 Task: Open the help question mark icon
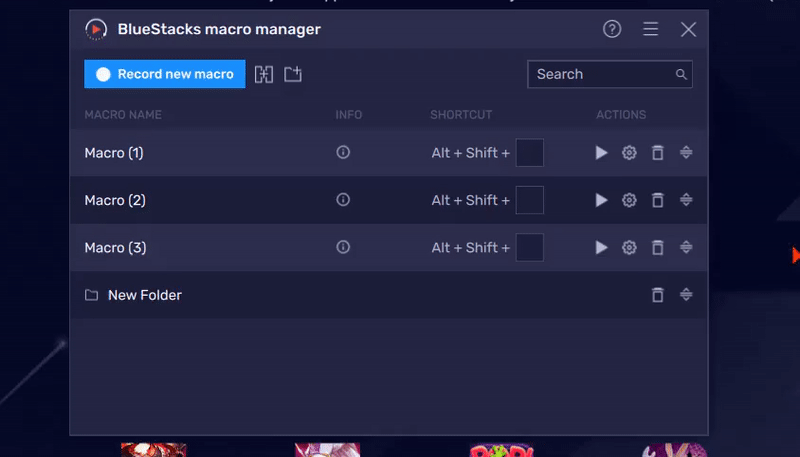coord(612,29)
